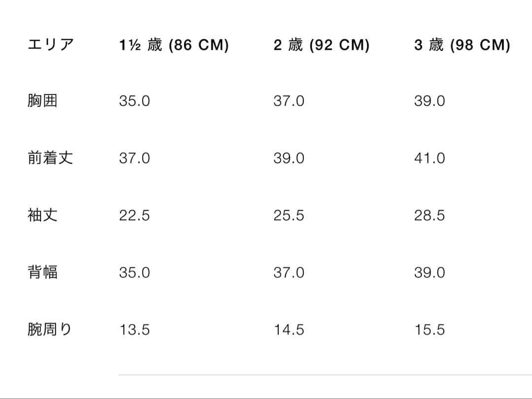Click 胸囲 value 37.0 for 92 CM
Image resolution: width=532 pixels, height=399 pixels.
point(289,101)
